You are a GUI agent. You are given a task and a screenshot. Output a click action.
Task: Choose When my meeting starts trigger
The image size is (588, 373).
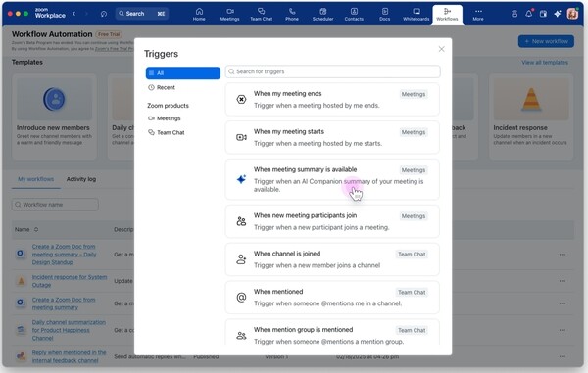click(332, 137)
